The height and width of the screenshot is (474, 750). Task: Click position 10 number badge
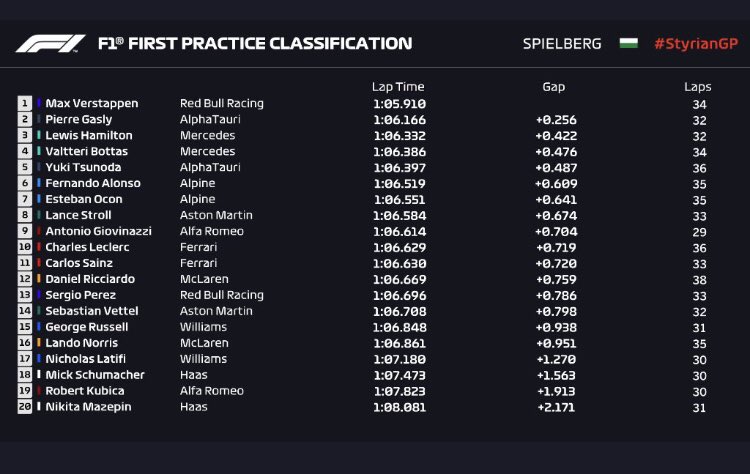[x=25, y=247]
